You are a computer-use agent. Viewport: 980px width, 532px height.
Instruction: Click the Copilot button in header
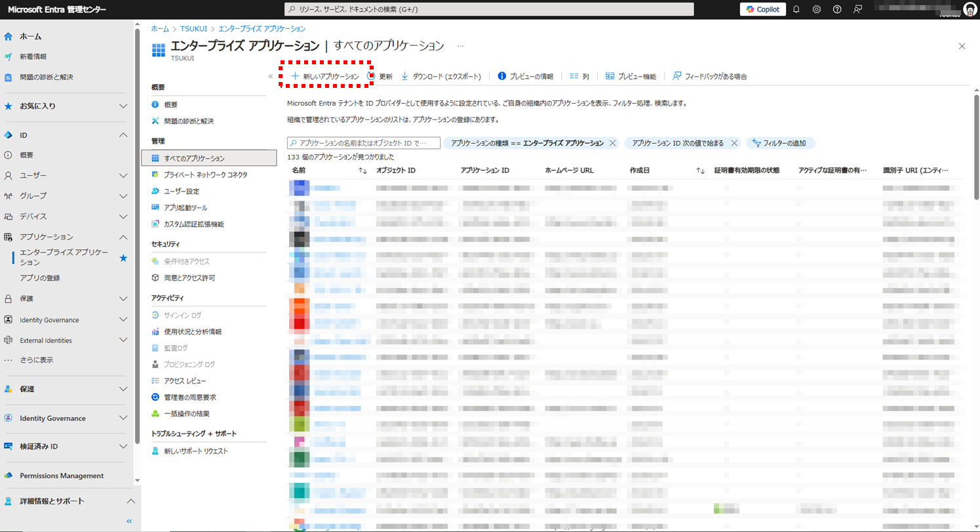pos(763,9)
